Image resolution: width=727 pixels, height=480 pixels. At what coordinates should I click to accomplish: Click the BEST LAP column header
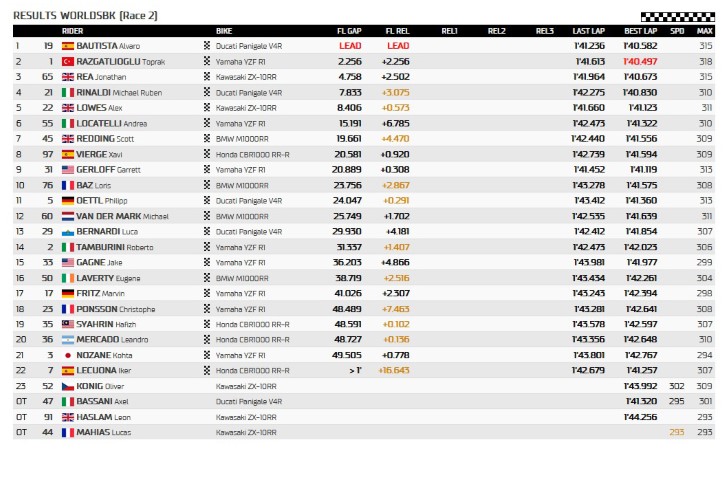pos(639,31)
